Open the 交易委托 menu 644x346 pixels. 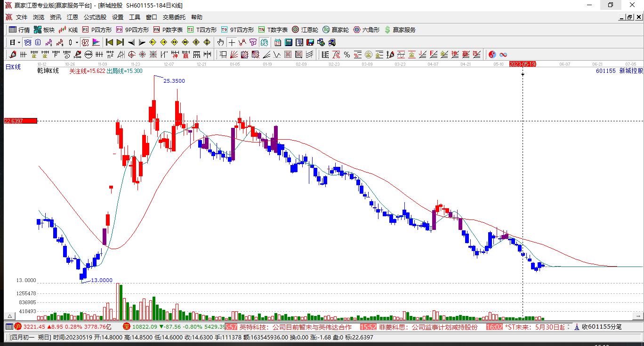(x=174, y=17)
